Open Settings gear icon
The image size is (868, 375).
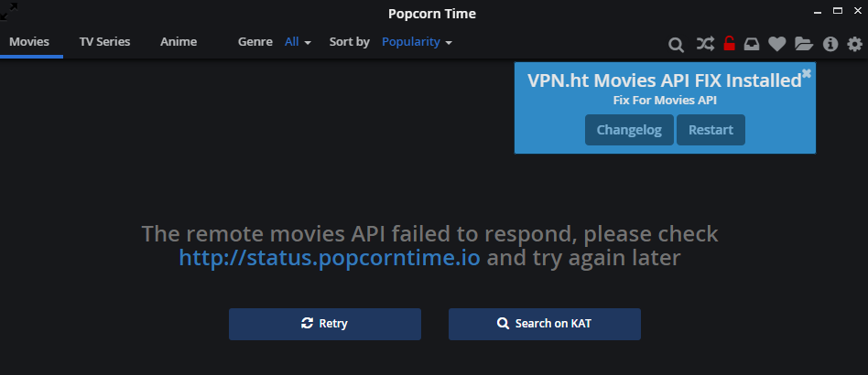pyautogui.click(x=855, y=43)
